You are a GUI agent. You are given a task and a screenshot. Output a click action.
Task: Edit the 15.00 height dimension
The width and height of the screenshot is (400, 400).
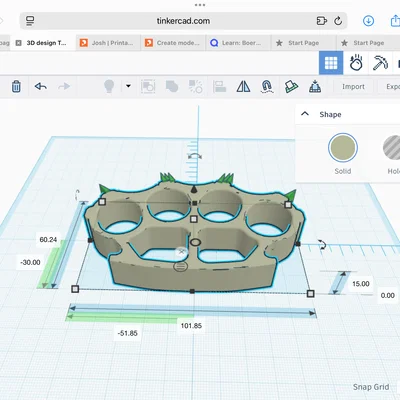coord(361,284)
